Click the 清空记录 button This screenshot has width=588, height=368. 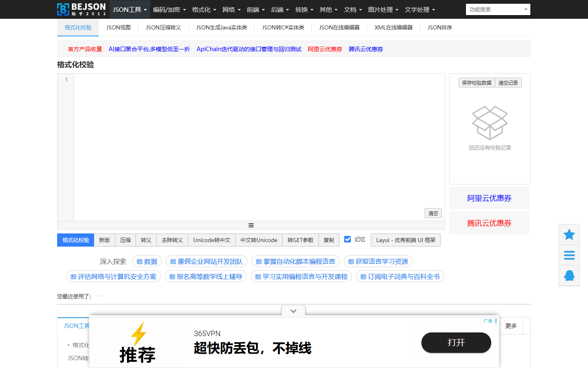pyautogui.click(x=508, y=83)
